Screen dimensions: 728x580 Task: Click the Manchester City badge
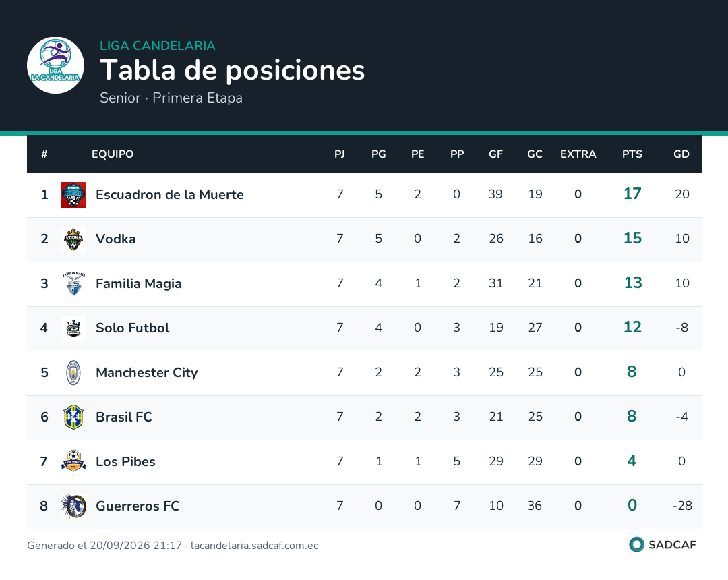click(x=73, y=373)
